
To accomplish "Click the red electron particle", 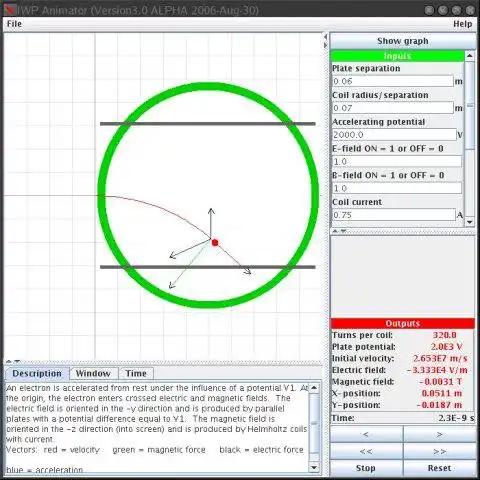I will pos(215,243).
